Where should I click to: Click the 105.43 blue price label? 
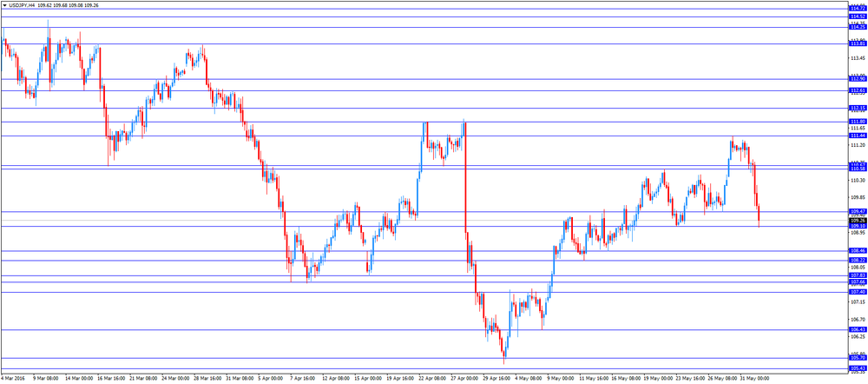pyautogui.click(x=858, y=368)
